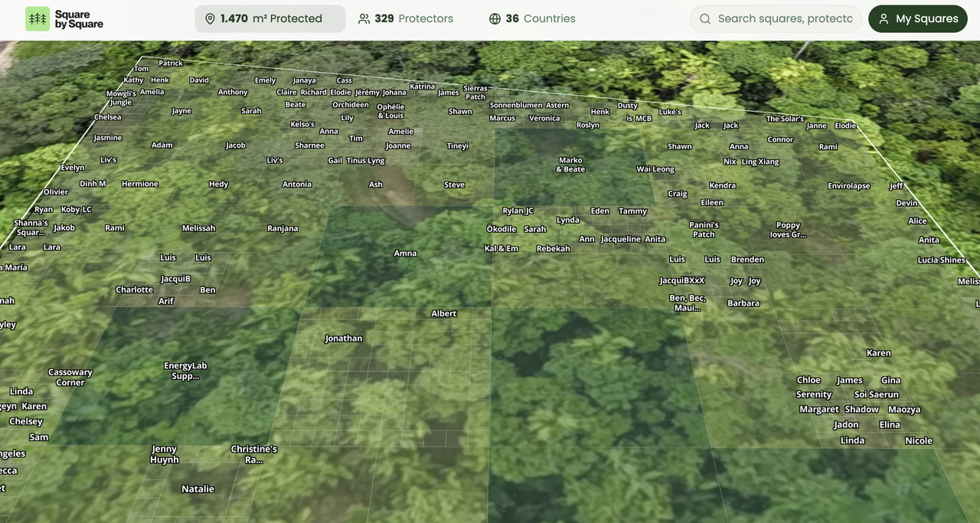This screenshot has width=980, height=523.
Task: Select the Marko & Beate square
Action: coord(570,165)
